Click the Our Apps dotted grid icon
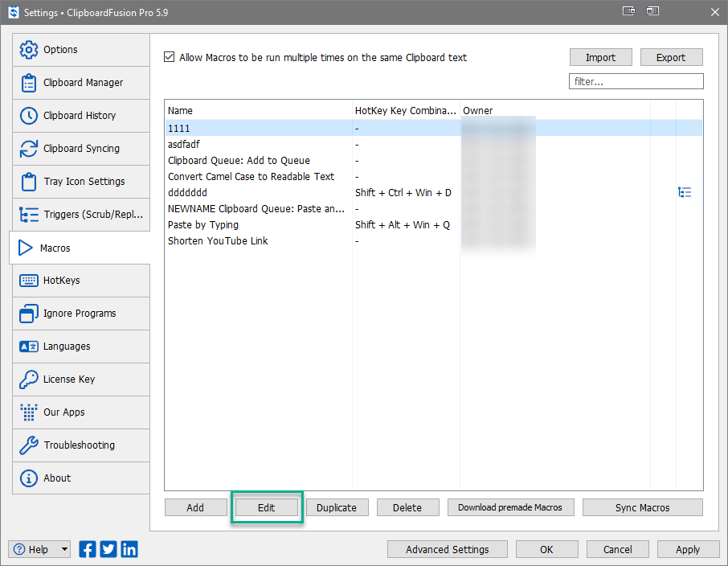The height and width of the screenshot is (566, 728). (x=29, y=412)
